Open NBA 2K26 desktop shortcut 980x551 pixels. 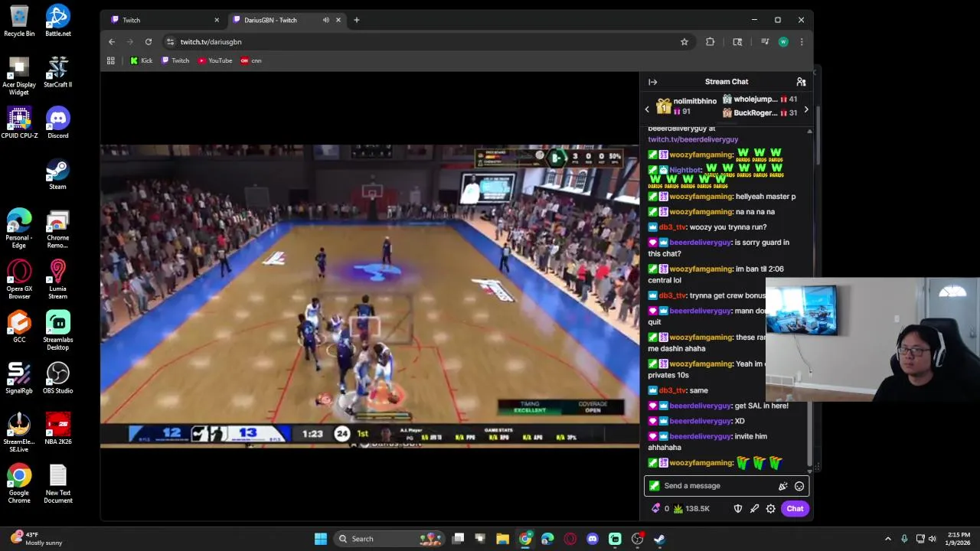57,429
